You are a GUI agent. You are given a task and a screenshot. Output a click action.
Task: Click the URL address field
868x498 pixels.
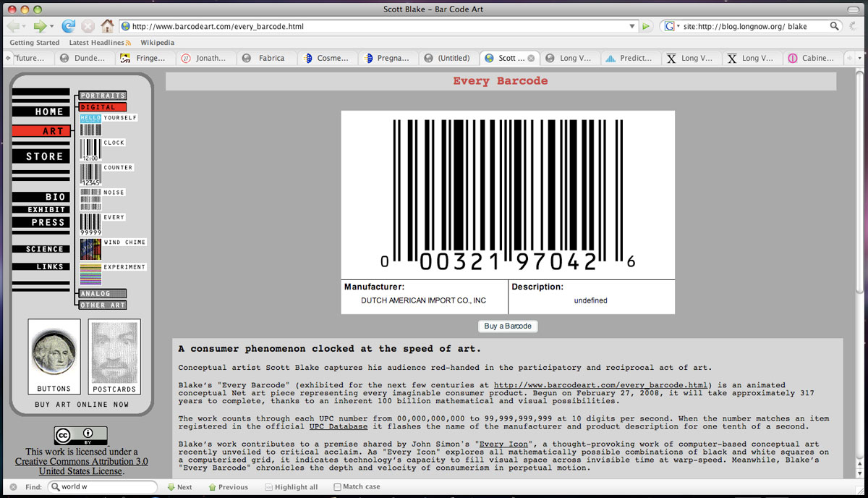[x=378, y=26]
